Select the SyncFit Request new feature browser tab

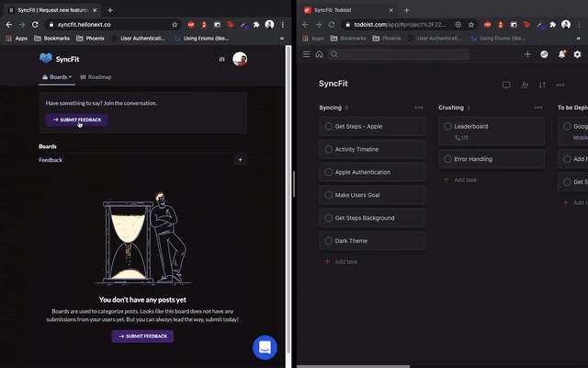(52, 10)
